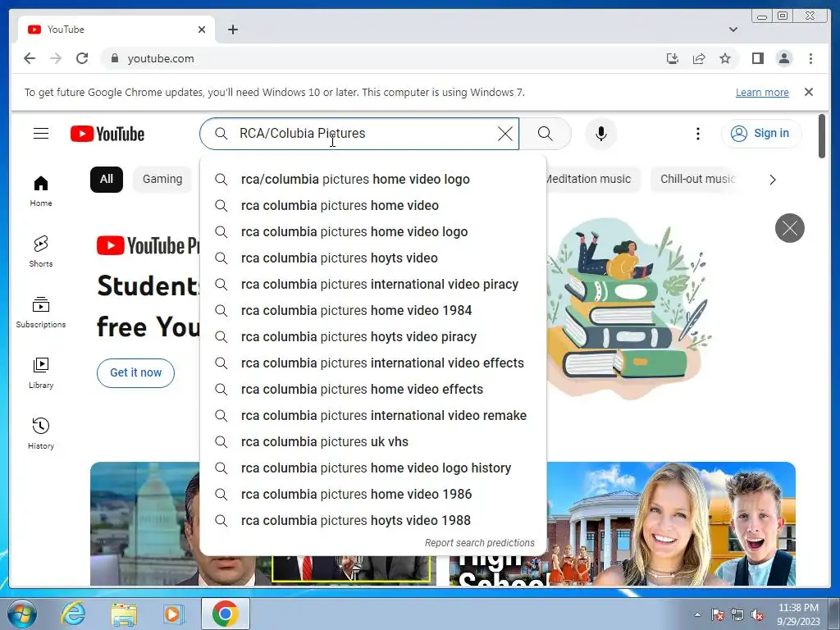Viewport: 840px width, 630px height.
Task: Show hidden tray icons arrow
Action: 697,614
